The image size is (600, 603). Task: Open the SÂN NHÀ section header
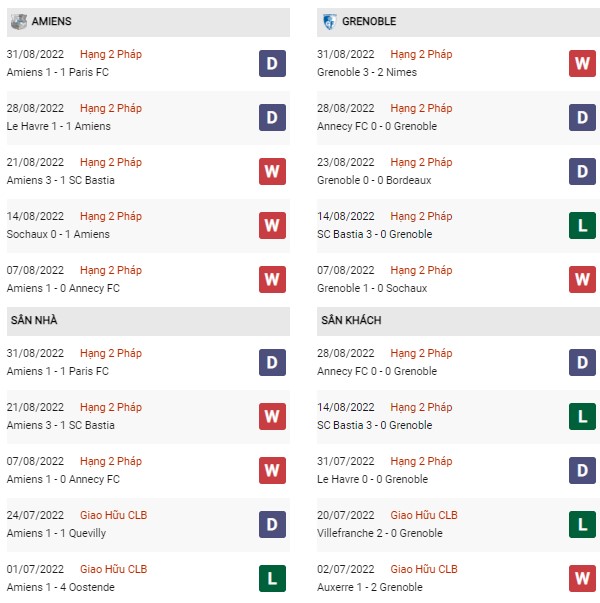point(148,321)
